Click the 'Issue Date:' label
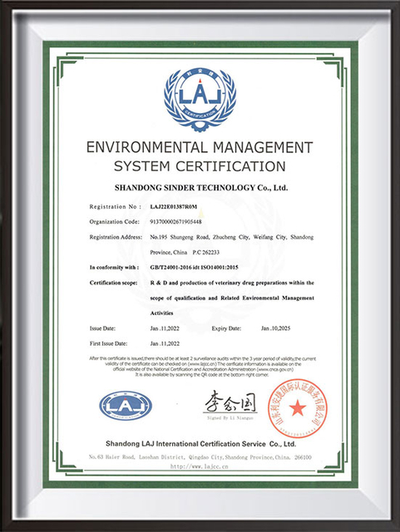The width and height of the screenshot is (400, 532). pos(102,328)
